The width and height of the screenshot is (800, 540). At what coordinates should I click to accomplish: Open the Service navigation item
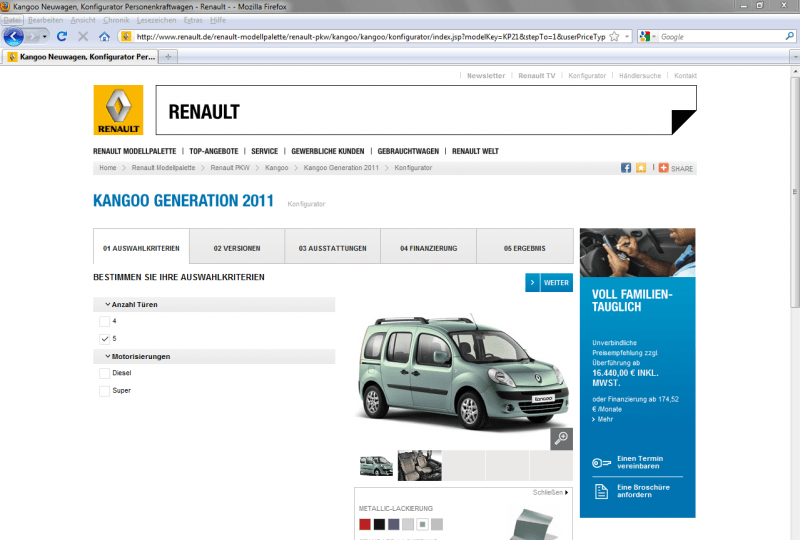[x=264, y=151]
